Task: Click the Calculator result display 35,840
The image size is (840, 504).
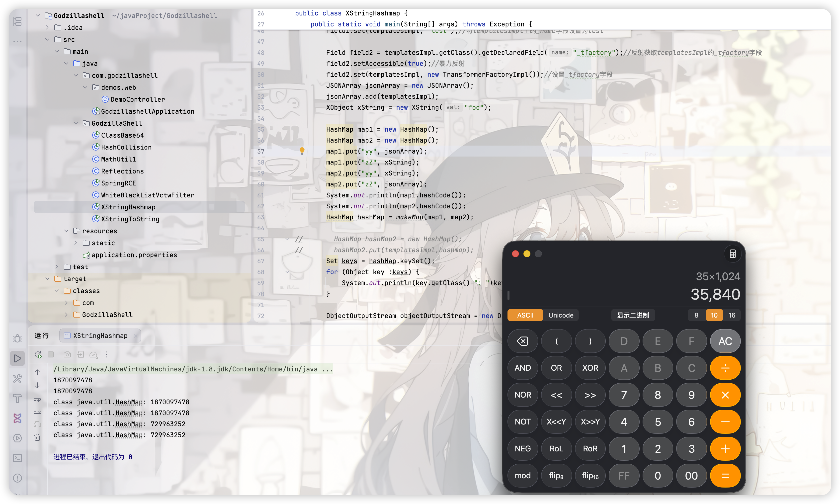Action: click(715, 294)
